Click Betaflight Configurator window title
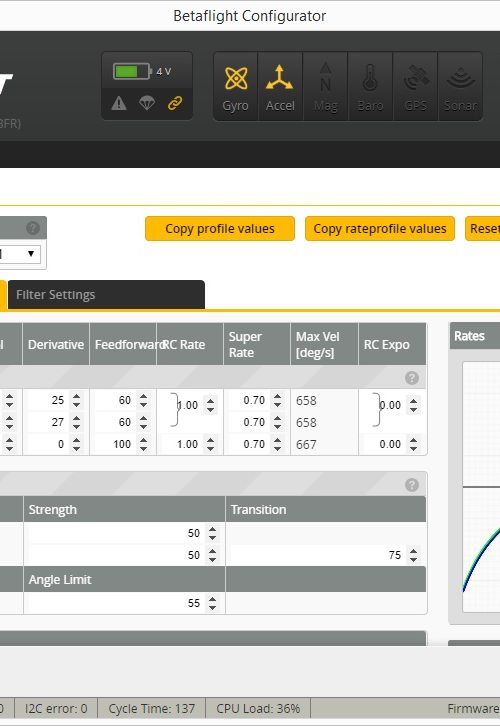 tap(250, 16)
